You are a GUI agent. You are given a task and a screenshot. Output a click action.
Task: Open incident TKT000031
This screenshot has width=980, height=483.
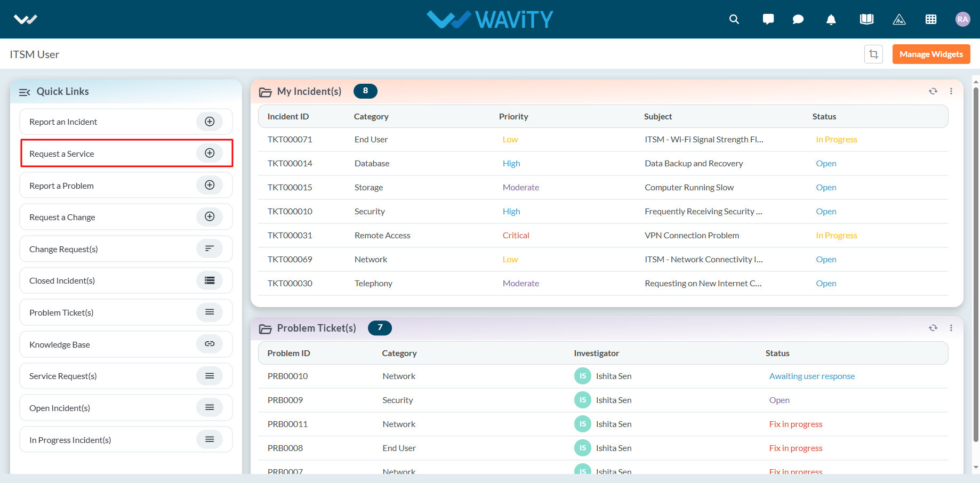[x=290, y=235]
